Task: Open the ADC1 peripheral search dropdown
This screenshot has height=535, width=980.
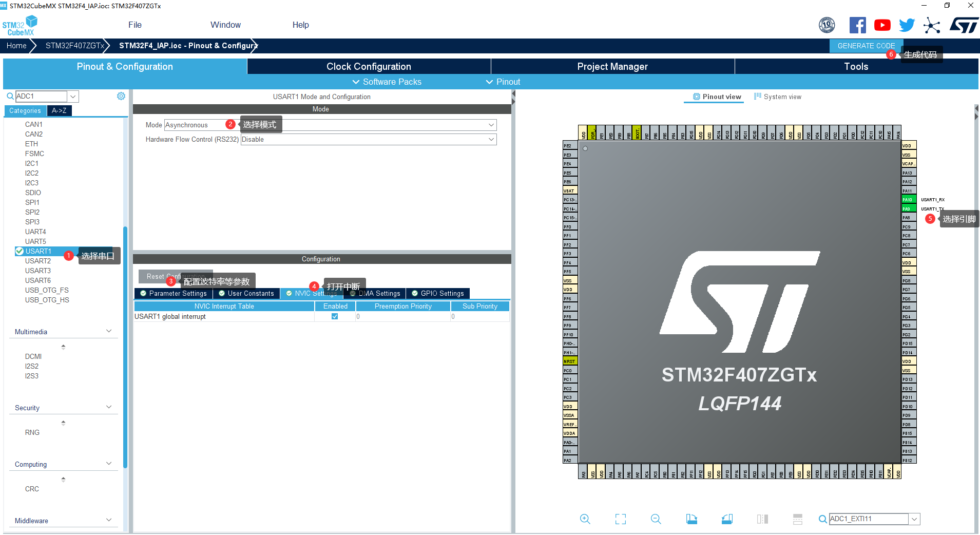Action: click(73, 96)
